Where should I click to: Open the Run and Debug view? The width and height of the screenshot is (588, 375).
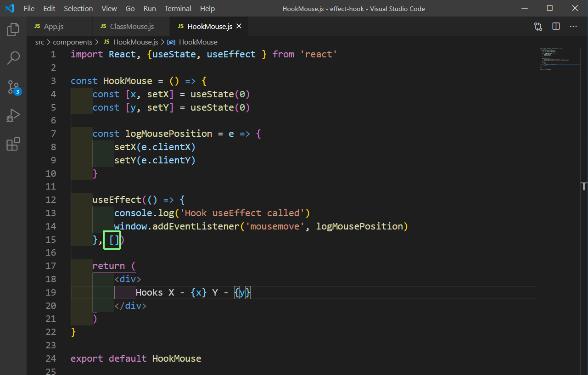pos(13,116)
